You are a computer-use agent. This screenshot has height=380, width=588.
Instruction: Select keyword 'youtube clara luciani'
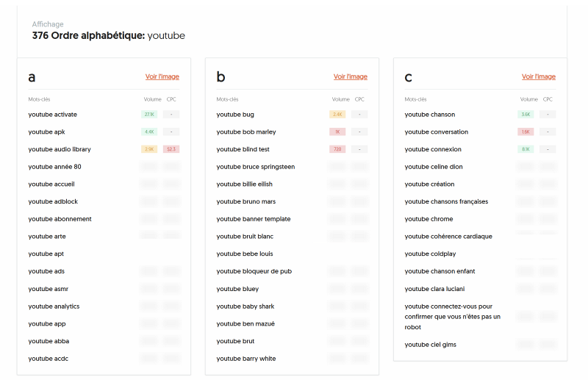tap(434, 289)
